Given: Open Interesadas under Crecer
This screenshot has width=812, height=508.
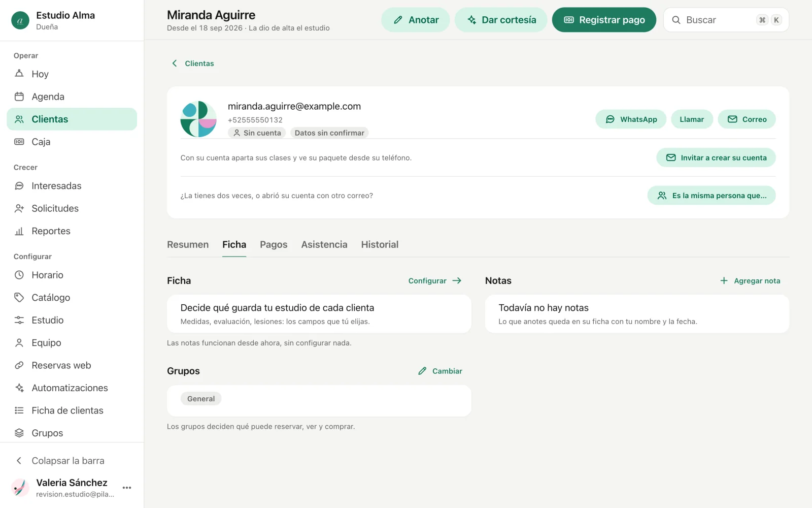Looking at the screenshot, I should point(72,186).
